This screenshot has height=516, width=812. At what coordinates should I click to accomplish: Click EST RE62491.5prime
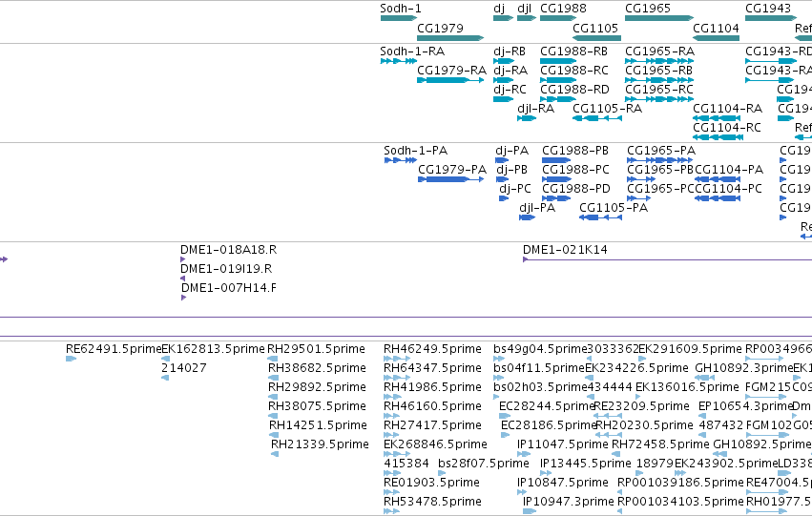pyautogui.click(x=114, y=349)
